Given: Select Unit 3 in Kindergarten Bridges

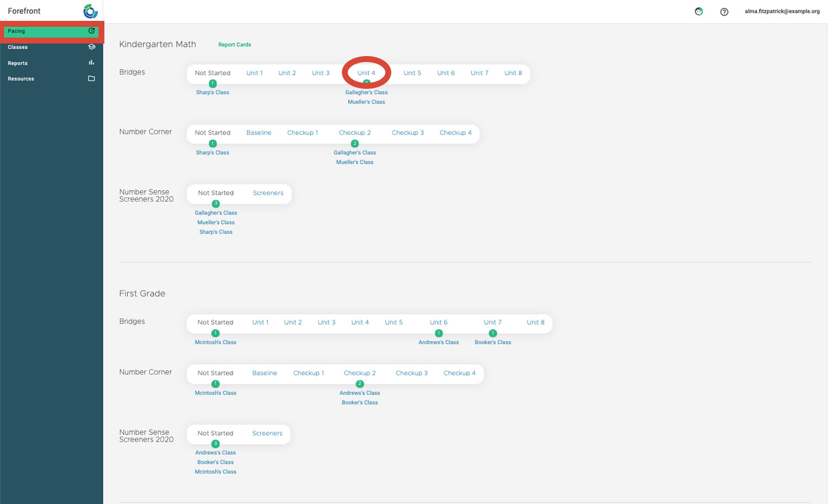Looking at the screenshot, I should coord(321,73).
